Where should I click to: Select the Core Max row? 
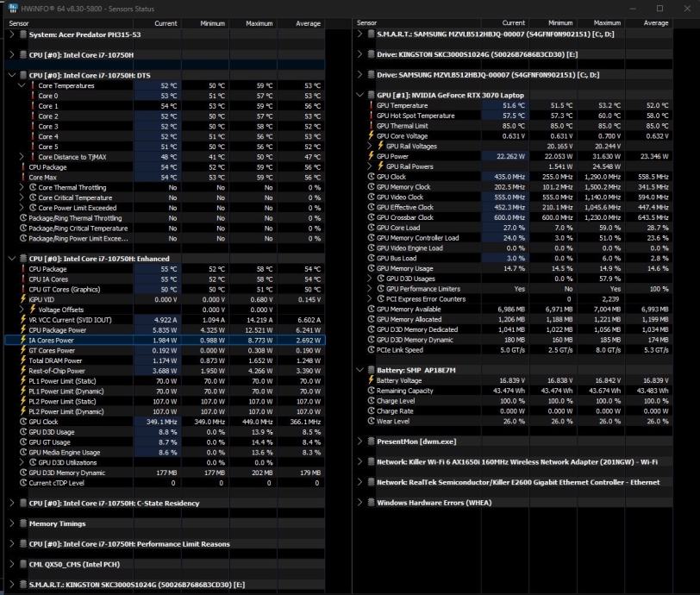pyautogui.click(x=165, y=178)
